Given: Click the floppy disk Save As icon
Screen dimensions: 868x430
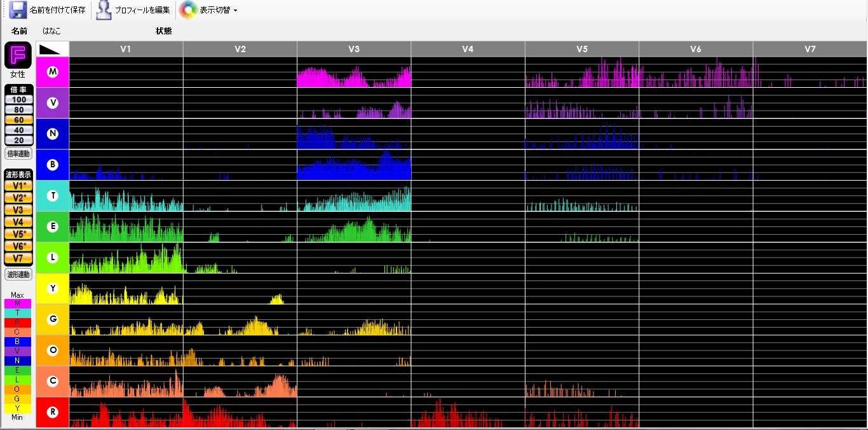Looking at the screenshot, I should coord(18,10).
